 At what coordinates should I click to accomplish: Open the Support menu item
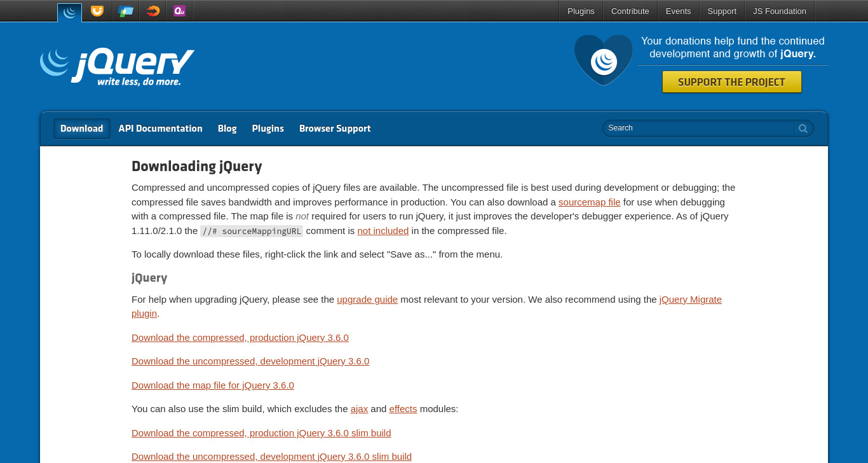(x=722, y=11)
